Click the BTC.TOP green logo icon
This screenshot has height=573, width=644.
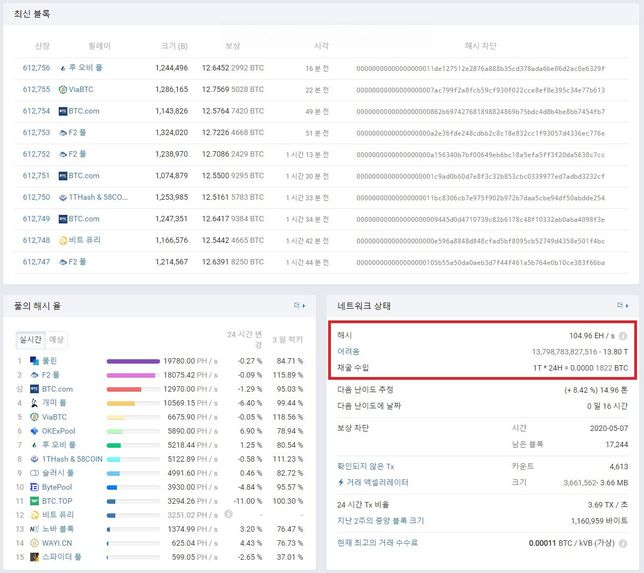pos(34,501)
